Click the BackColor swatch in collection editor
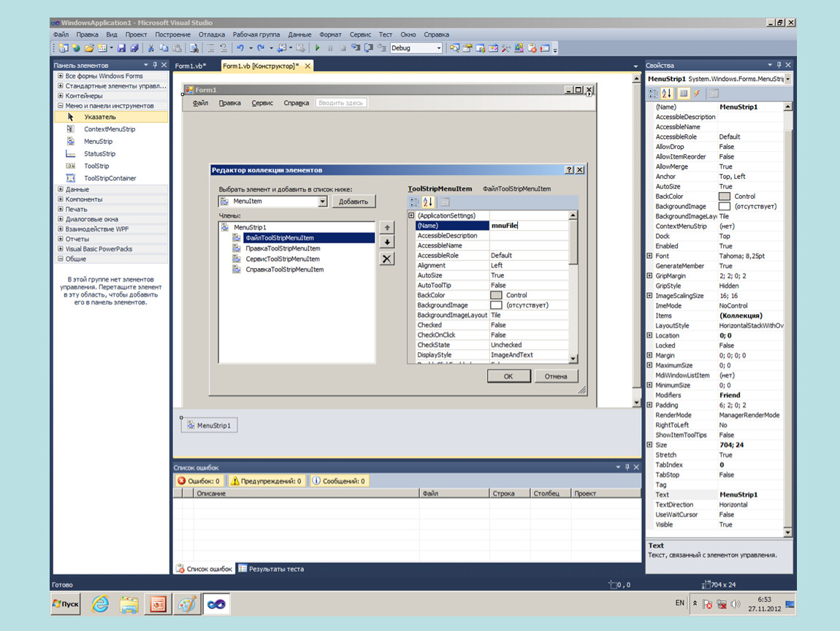The width and height of the screenshot is (840, 631). pos(496,295)
